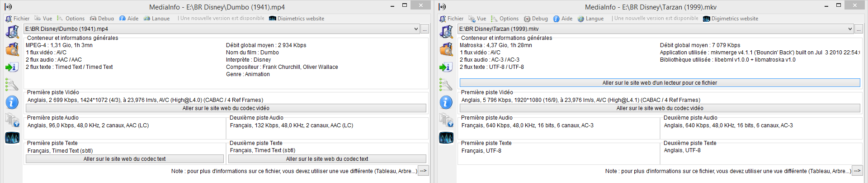
Task: Click the '...' browse button in Tarzan window
Action: [x=859, y=29]
